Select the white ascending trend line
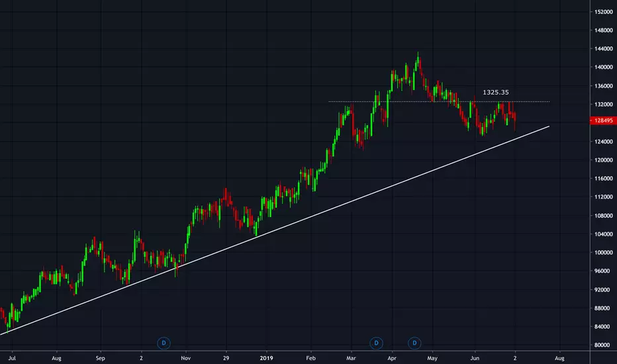The width and height of the screenshot is (617, 364). point(275,230)
